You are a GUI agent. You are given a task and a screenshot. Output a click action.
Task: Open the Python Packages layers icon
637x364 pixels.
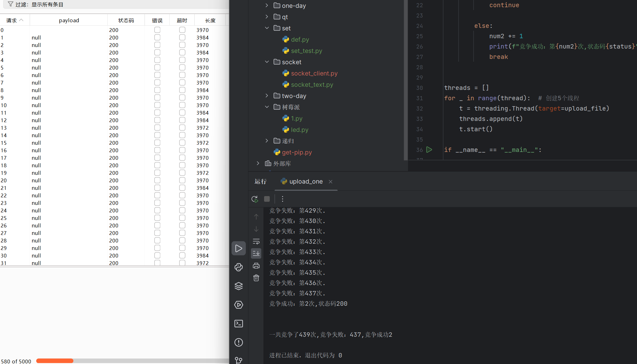(x=238, y=286)
